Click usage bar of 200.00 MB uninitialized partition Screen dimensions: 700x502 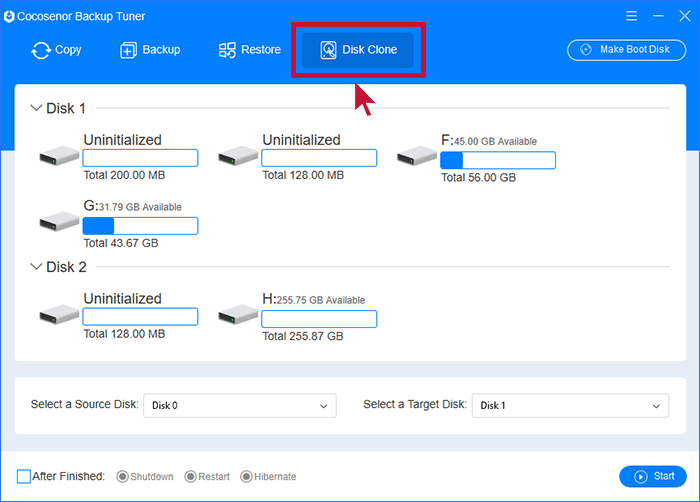[x=140, y=158]
